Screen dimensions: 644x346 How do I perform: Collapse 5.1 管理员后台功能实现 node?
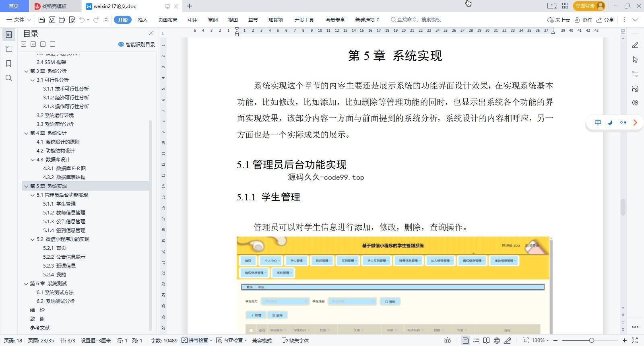[x=33, y=195]
